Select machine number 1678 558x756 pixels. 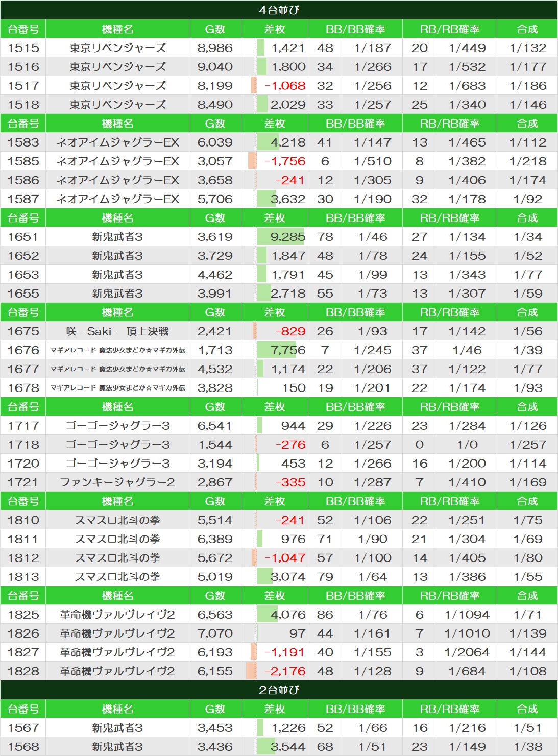(23, 388)
